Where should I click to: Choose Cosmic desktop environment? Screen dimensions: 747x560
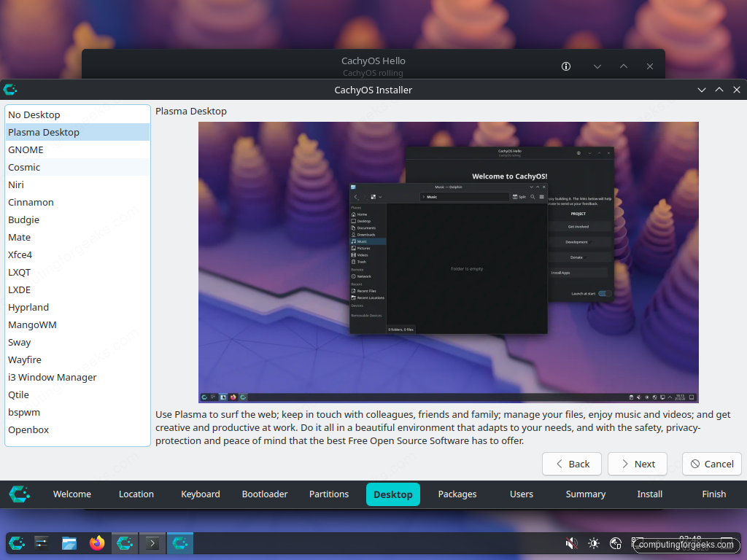click(x=77, y=167)
